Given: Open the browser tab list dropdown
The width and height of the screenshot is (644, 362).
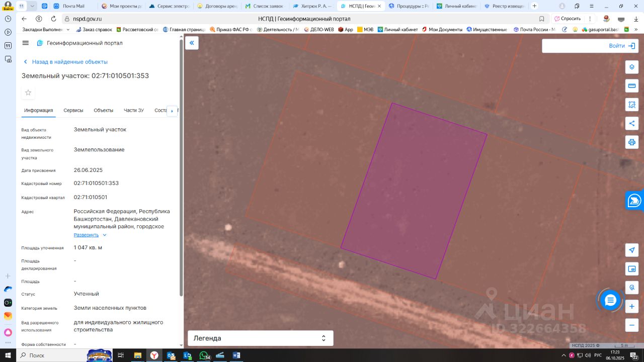Looking at the screenshot, I should [32, 6].
